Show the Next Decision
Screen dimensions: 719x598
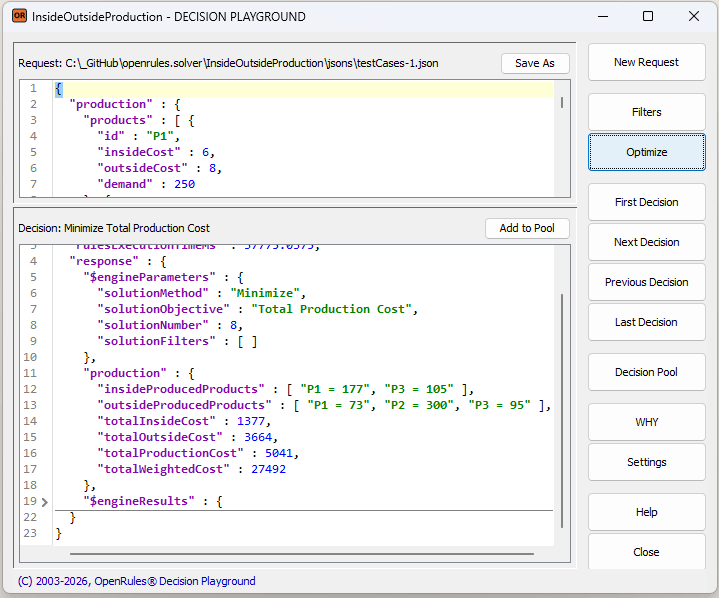point(646,242)
